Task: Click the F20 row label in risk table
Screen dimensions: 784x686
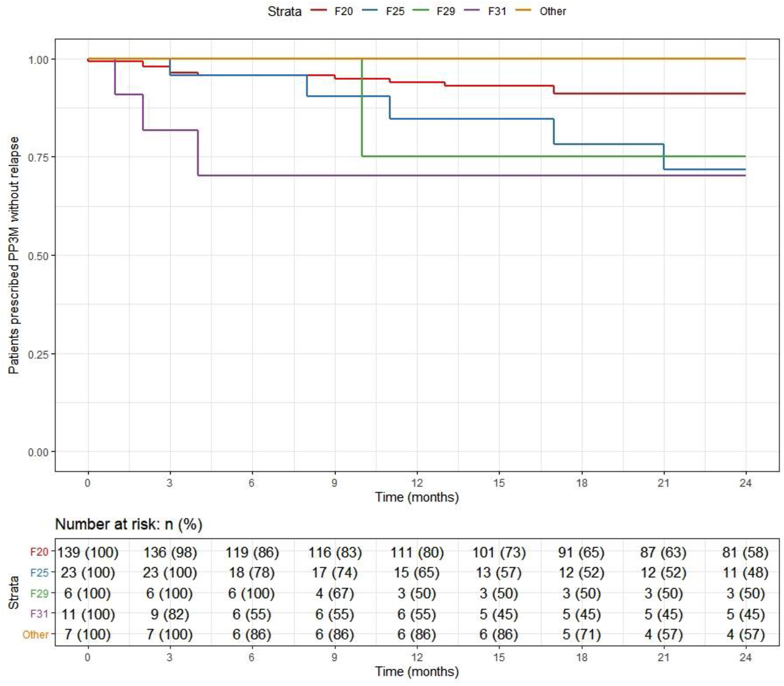Action: [x=39, y=552]
